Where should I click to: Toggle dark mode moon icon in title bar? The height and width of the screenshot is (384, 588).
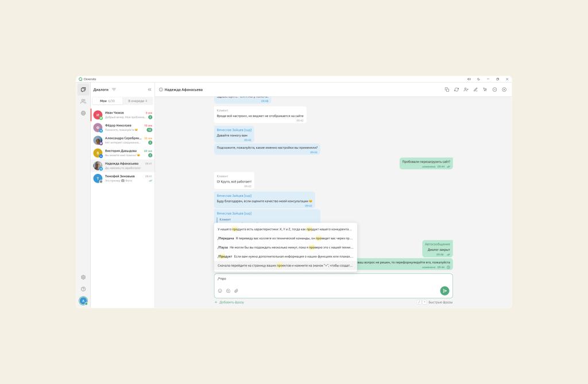[x=478, y=79]
